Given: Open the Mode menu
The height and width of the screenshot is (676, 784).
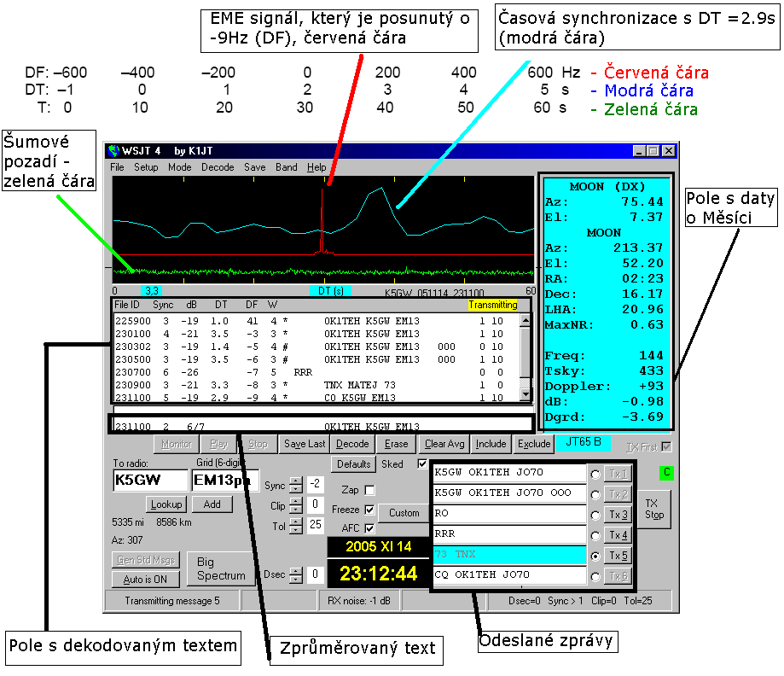Looking at the screenshot, I should [x=179, y=167].
